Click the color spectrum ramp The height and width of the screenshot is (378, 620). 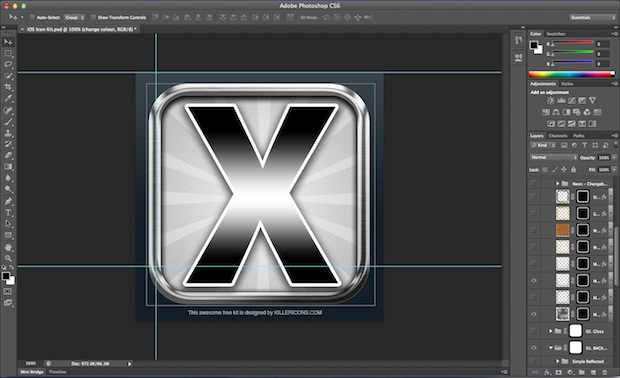tap(572, 74)
